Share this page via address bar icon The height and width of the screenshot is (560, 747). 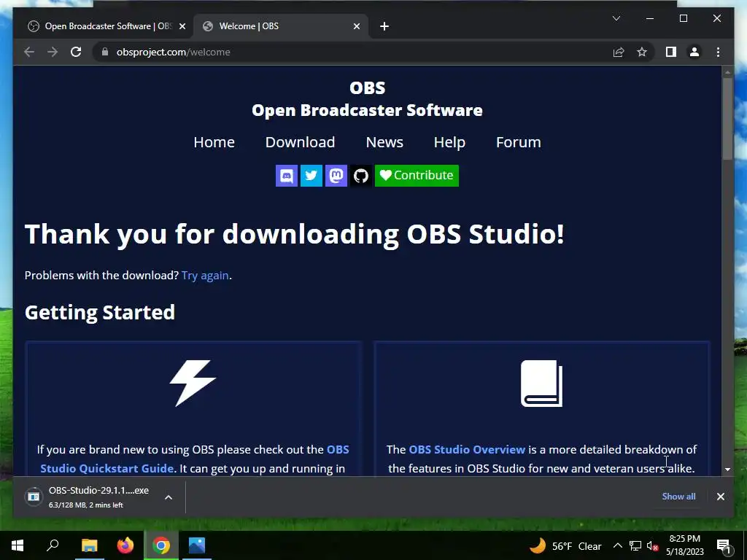click(x=619, y=52)
